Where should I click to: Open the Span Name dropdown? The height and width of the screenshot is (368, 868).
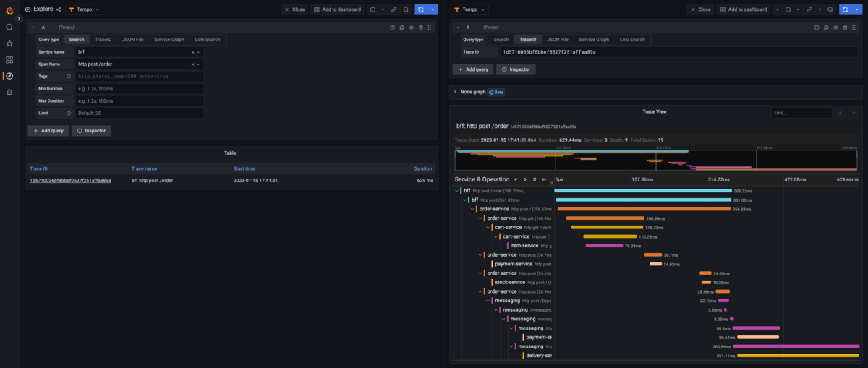pyautogui.click(x=199, y=64)
